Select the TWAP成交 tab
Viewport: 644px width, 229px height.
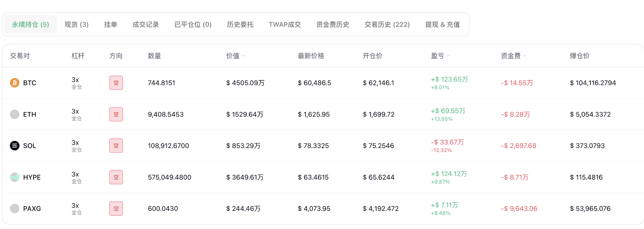[285, 25]
